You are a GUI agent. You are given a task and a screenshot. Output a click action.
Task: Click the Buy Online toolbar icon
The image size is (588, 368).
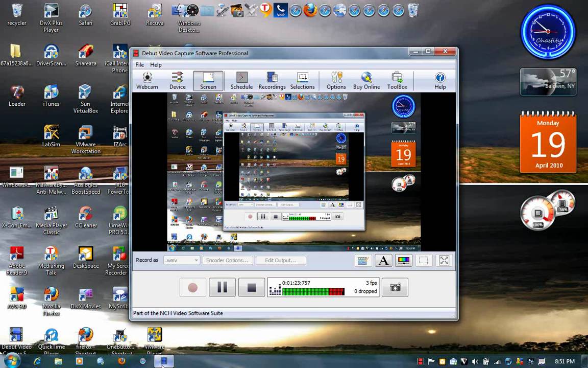366,81
